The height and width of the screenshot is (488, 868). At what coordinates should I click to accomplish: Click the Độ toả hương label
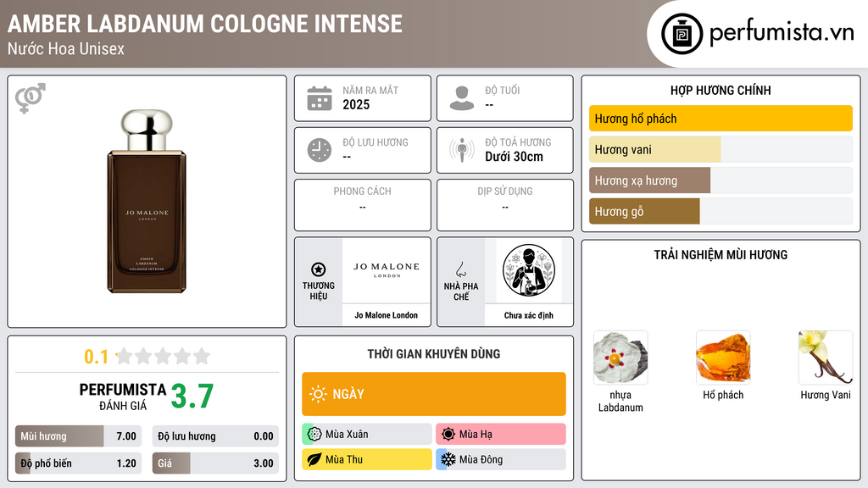[518, 142]
